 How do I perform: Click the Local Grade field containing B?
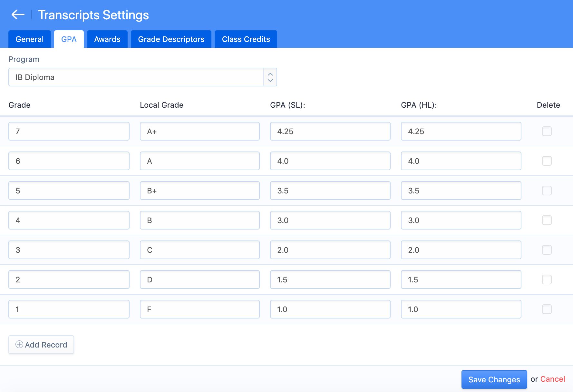click(200, 220)
